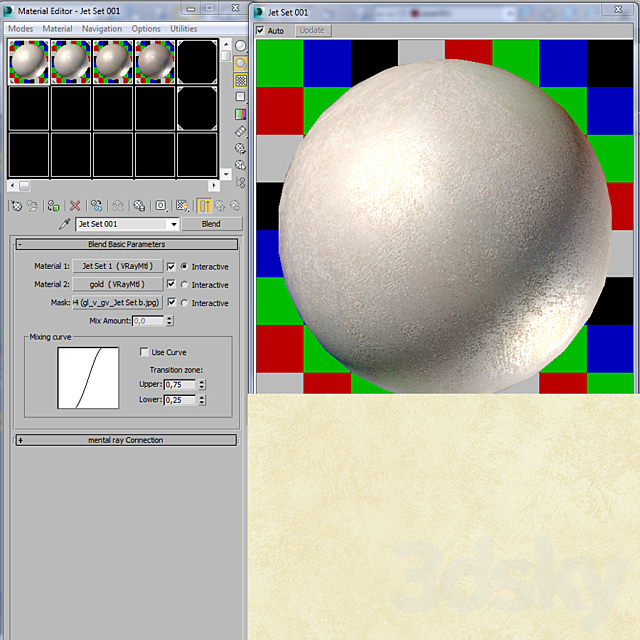Click the sample slots vertical scroll down arrow
Image resolution: width=640 pixels, height=640 pixels.
click(x=226, y=174)
